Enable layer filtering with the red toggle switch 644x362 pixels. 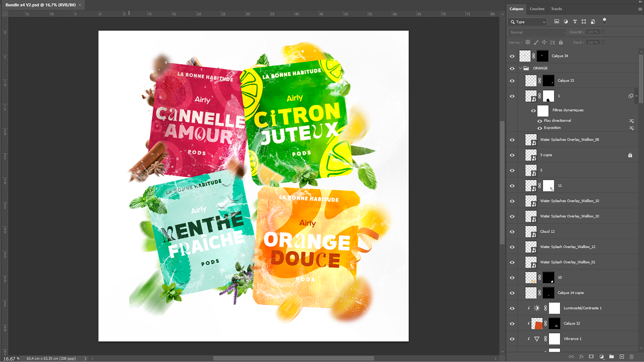604,20
